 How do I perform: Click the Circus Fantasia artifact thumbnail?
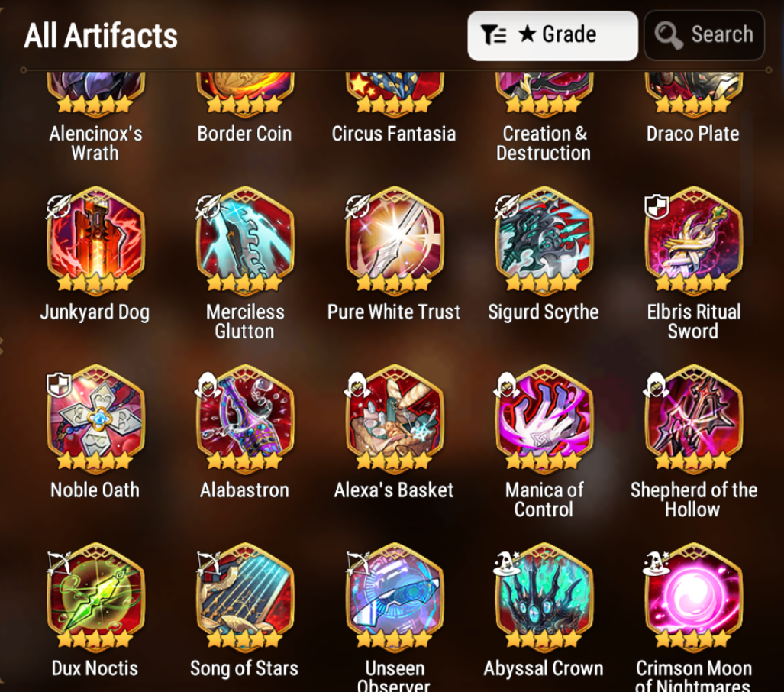[x=394, y=93]
